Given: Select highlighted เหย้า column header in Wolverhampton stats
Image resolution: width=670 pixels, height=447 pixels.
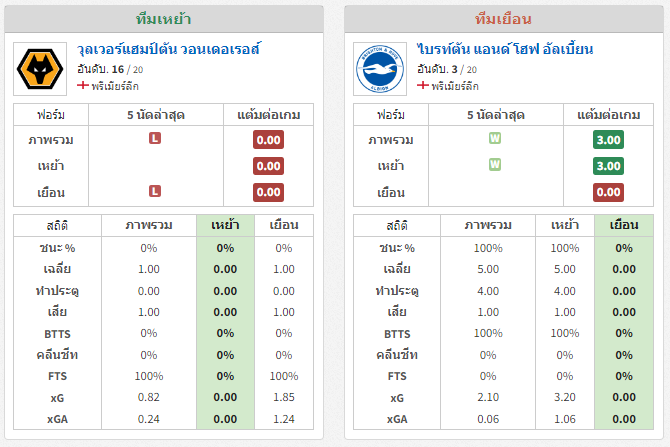Looking at the screenshot, I should click(x=225, y=225).
